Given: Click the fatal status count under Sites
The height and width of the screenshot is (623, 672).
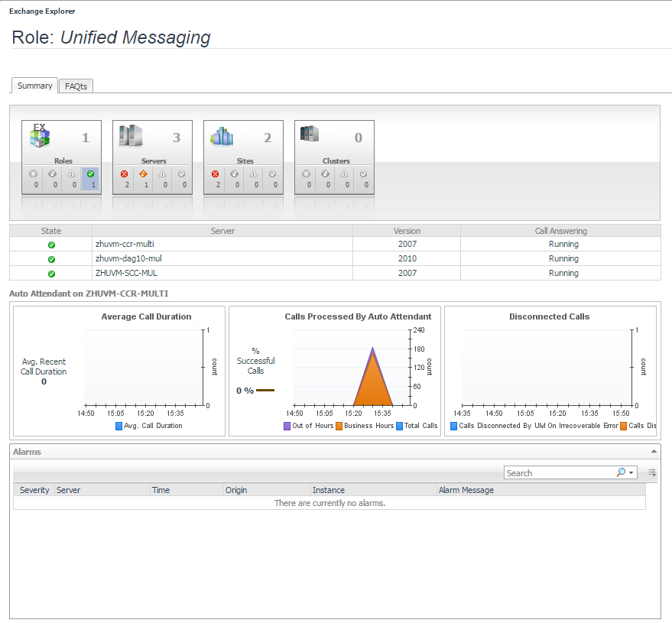Looking at the screenshot, I should 216,179.
